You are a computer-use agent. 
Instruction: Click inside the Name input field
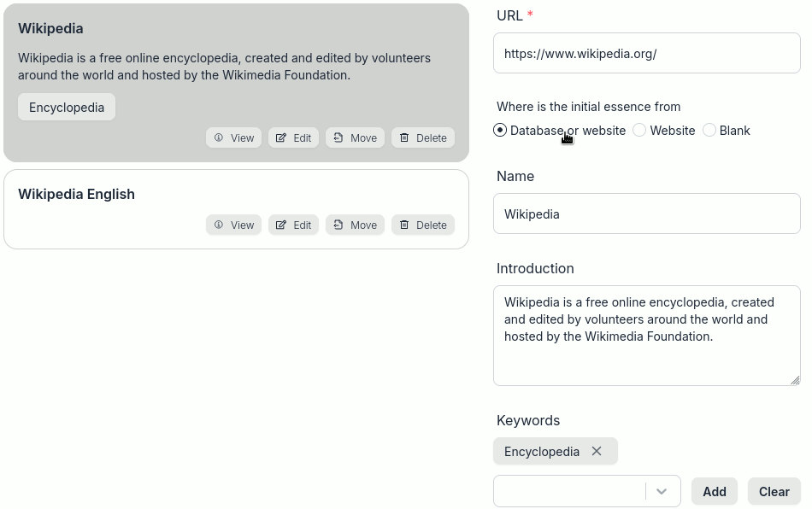[x=646, y=214]
